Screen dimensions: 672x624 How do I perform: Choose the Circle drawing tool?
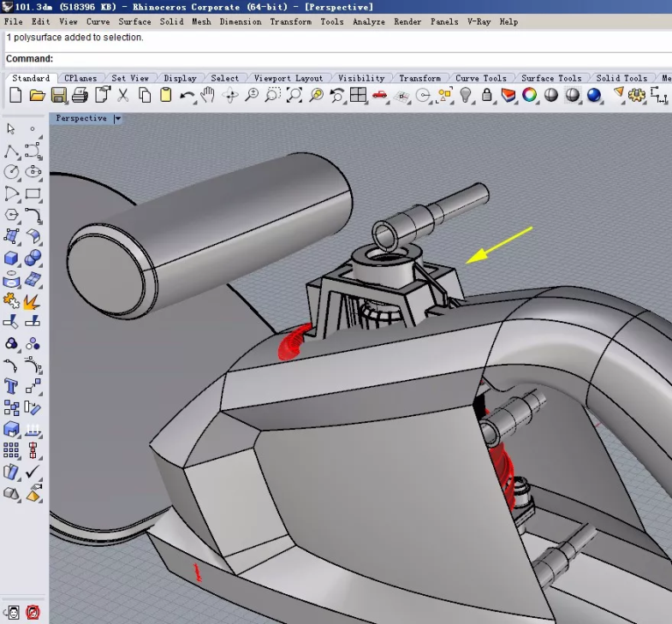pos(12,172)
